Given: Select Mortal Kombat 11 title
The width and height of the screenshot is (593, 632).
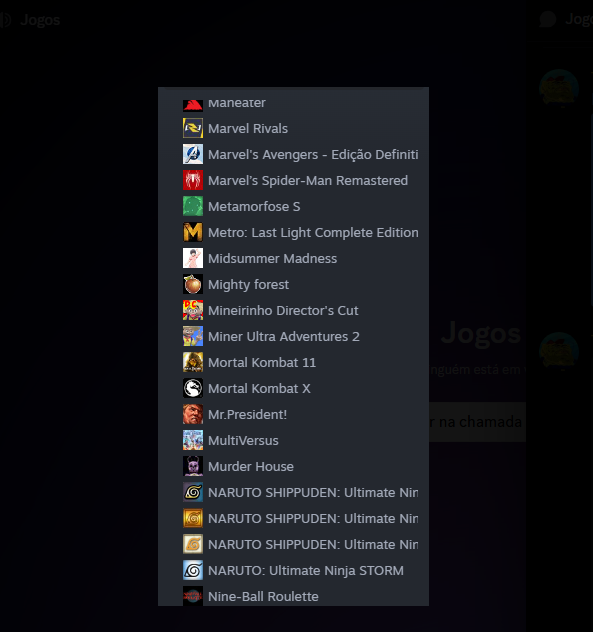Looking at the screenshot, I should coord(262,363).
